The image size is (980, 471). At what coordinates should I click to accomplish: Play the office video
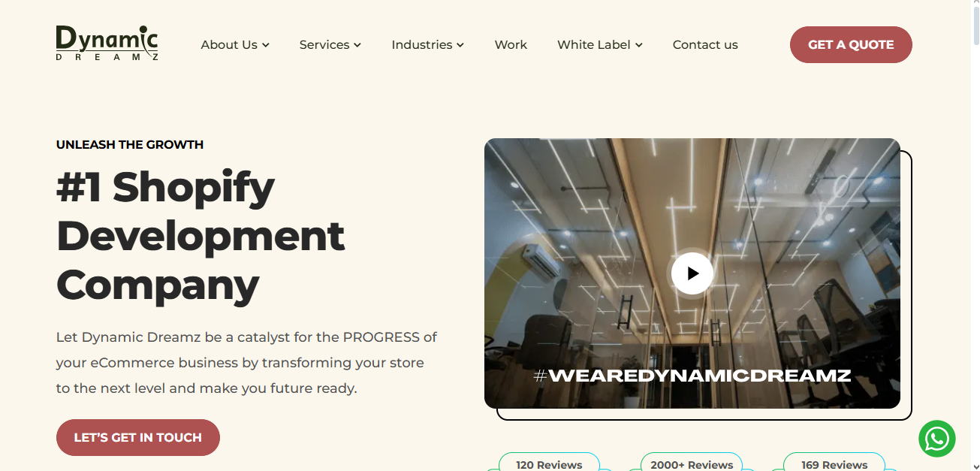point(692,273)
